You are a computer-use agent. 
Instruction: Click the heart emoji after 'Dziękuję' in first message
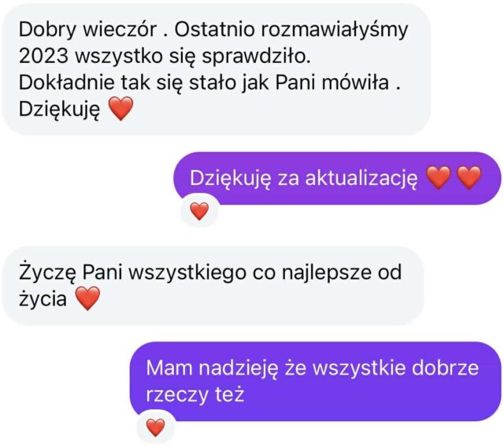pos(120,109)
